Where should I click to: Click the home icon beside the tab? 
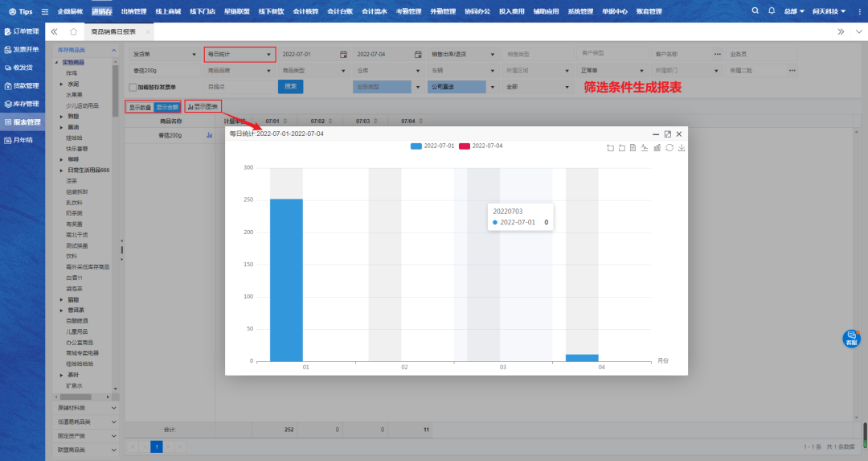pos(74,31)
